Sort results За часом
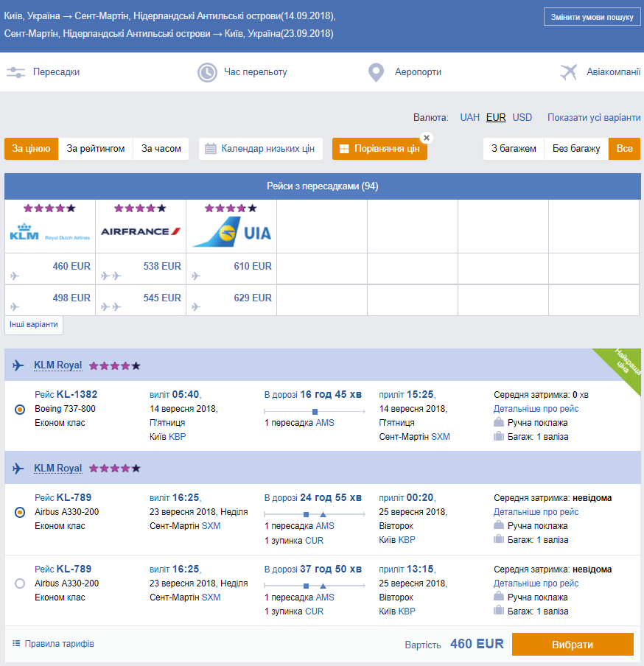The width and height of the screenshot is (644, 666). coord(161,149)
